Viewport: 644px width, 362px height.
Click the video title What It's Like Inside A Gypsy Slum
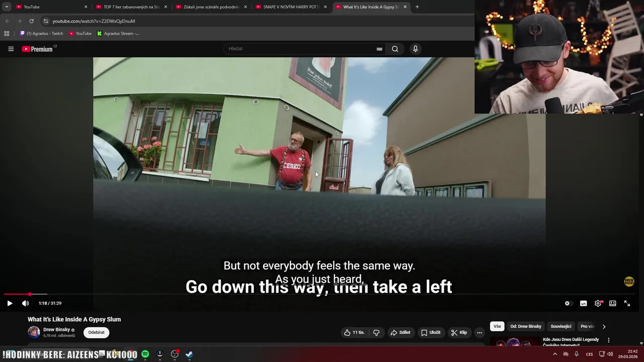click(x=74, y=319)
